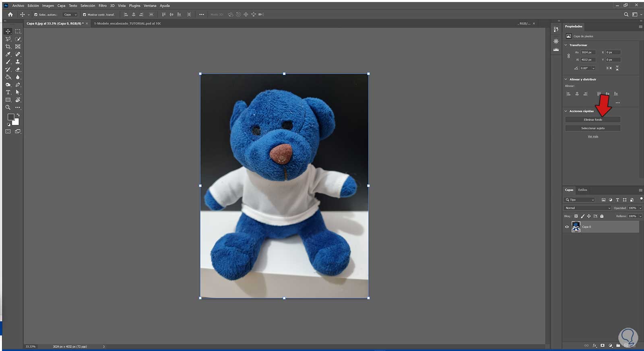Viewport: 644px width, 351px height.
Task: Collapse the Alinear y distribuir section
Action: 566,79
